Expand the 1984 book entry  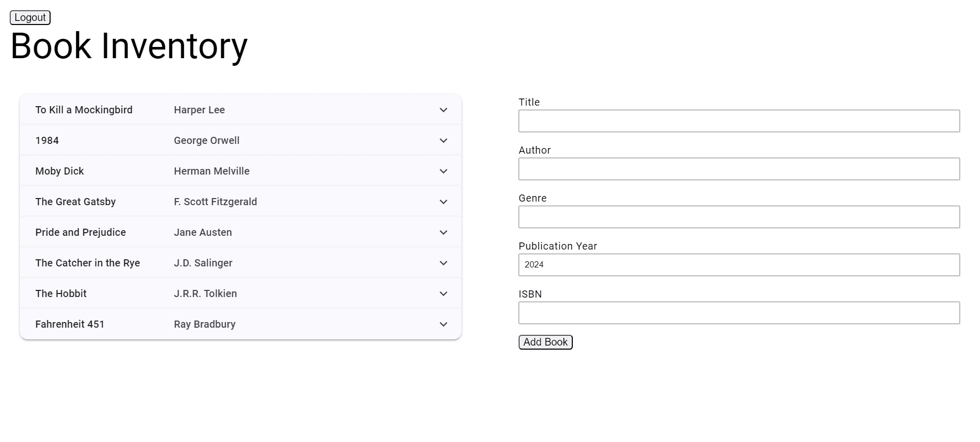(x=444, y=140)
